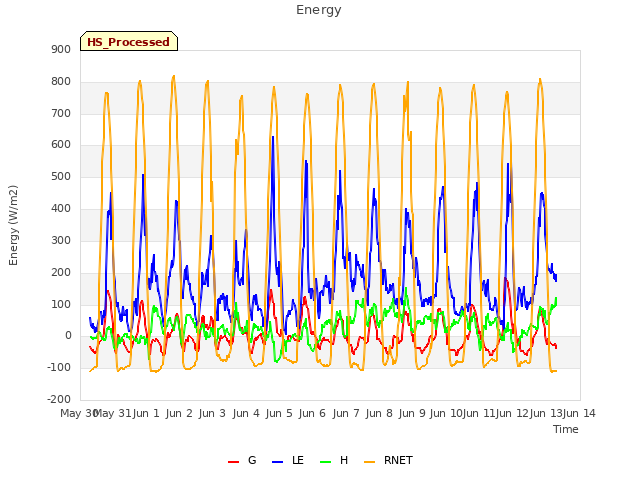Click the Jun 13 x-axis date label
The height and width of the screenshot is (480, 640).
[x=546, y=413]
